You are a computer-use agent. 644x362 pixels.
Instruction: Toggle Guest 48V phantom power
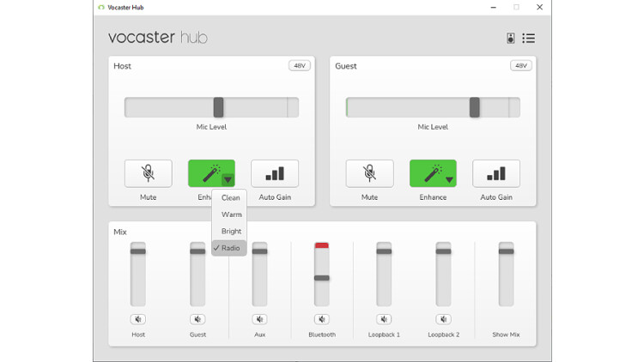(521, 66)
